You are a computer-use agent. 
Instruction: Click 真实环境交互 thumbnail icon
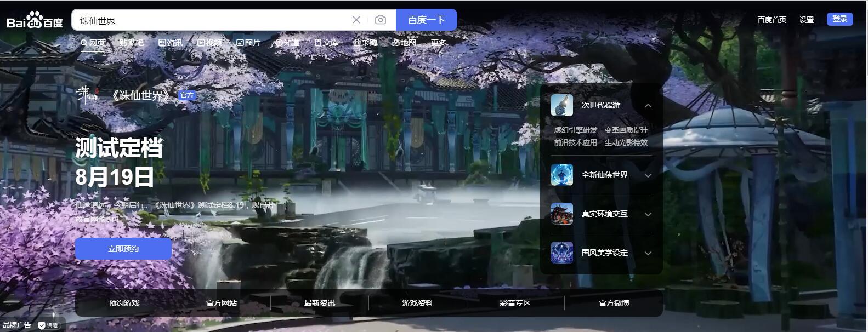click(562, 214)
